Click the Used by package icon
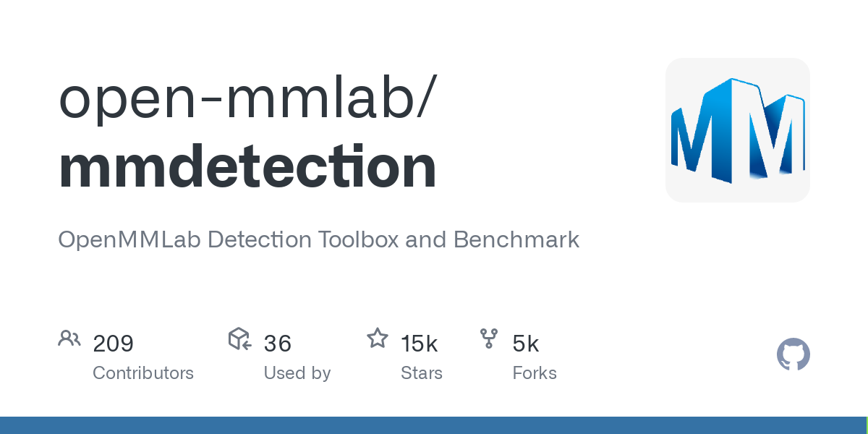This screenshot has height=434, width=868. 240,339
